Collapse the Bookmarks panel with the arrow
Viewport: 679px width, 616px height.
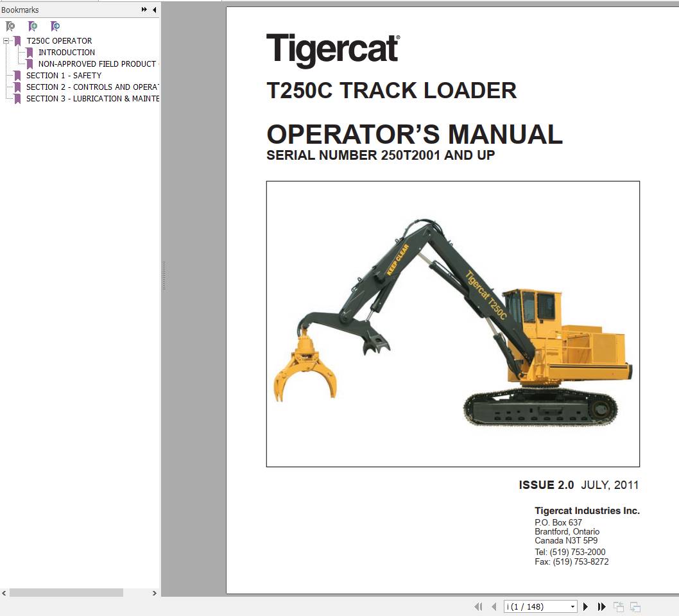(154, 10)
